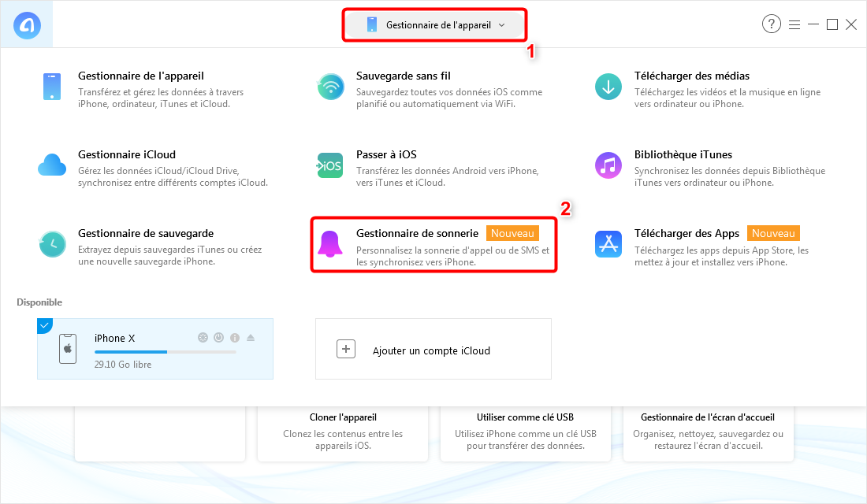Click the Nouveau badge beside Télécharger des Apps
Image resolution: width=867 pixels, height=504 pixels.
tap(773, 233)
